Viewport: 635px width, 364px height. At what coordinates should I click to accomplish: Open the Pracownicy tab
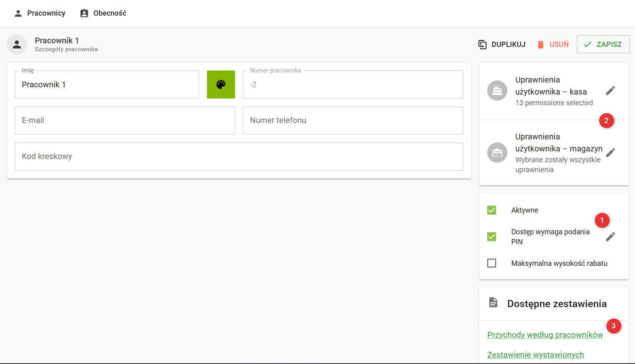[x=40, y=13]
